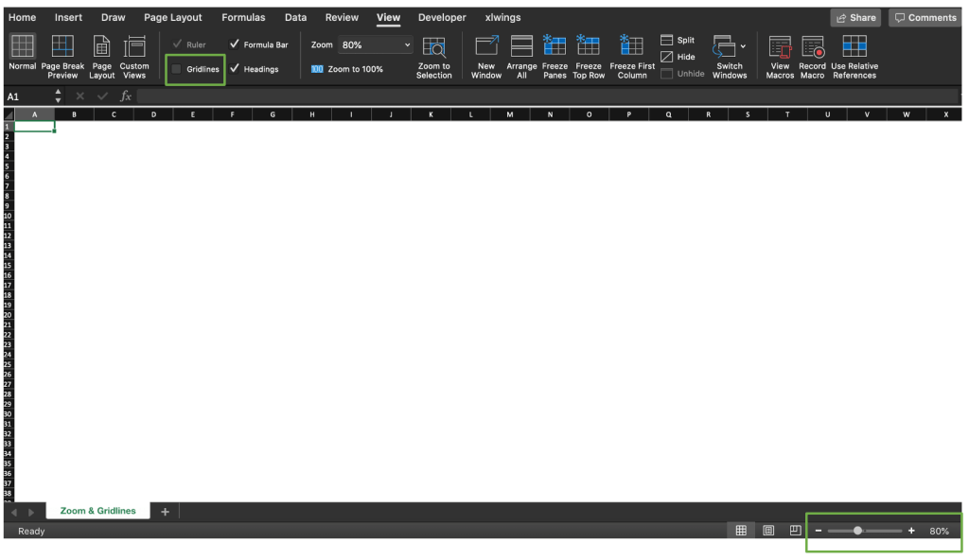This screenshot has height=560, width=969.
Task: Switch to the Developer ribbon tab
Action: tap(442, 17)
